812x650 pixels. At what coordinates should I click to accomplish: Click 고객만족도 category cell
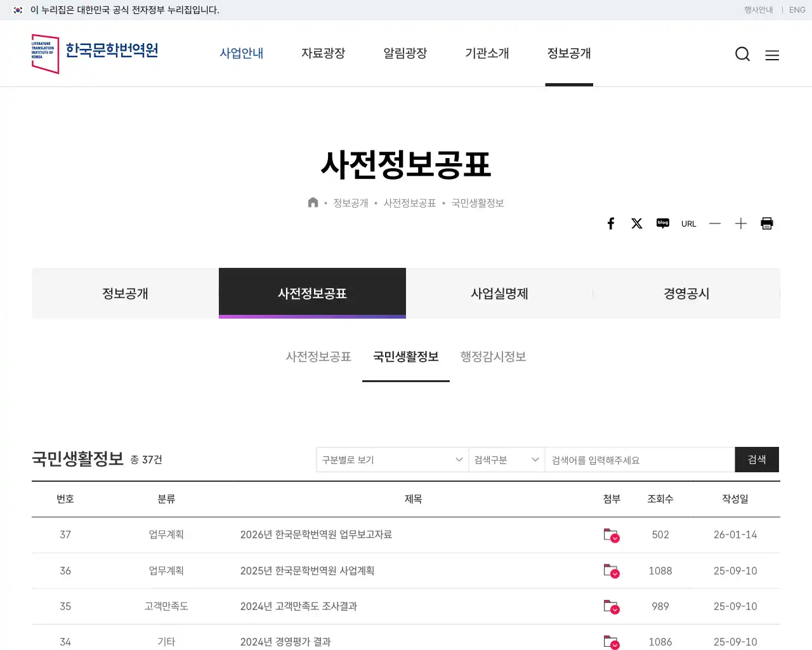166,606
